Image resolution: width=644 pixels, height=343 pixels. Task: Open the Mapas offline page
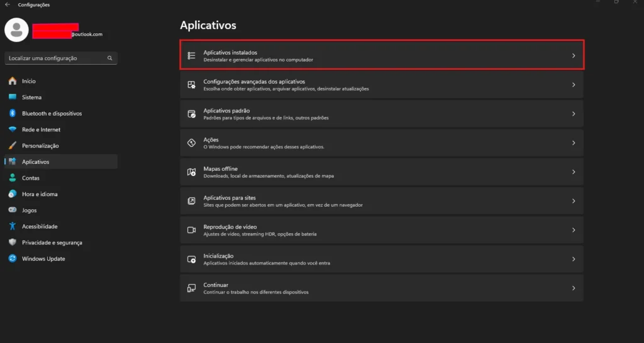[382, 172]
